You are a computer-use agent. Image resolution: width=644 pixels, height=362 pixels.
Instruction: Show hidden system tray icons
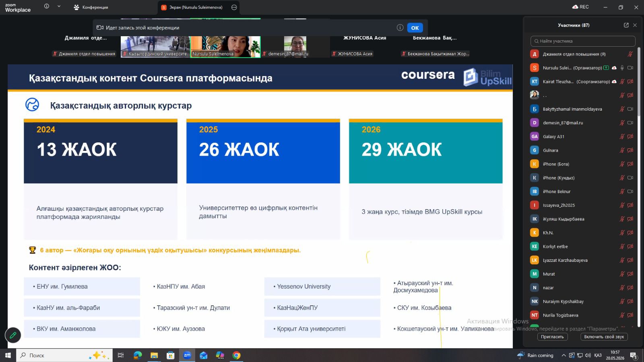[x=563, y=355]
